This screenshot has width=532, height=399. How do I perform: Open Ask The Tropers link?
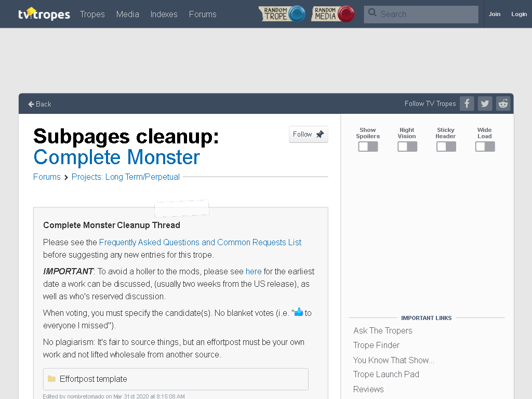pyautogui.click(x=383, y=330)
